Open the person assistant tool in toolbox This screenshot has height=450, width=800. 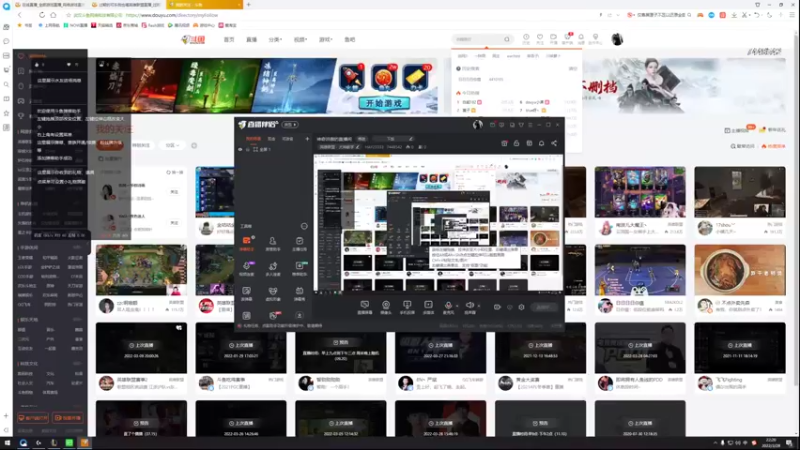click(272, 243)
